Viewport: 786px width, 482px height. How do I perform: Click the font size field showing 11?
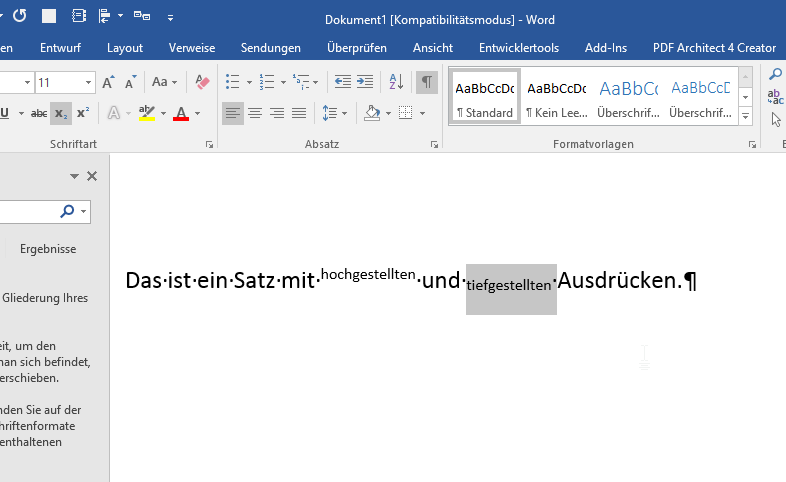coord(59,82)
